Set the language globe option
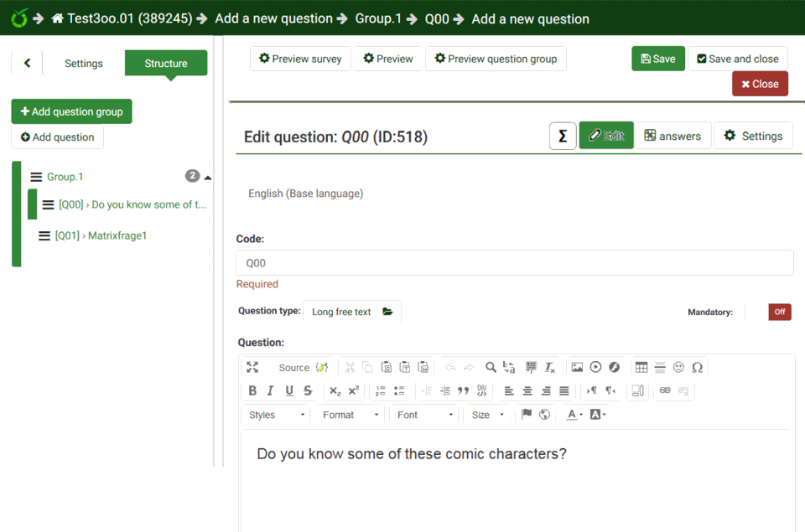This screenshot has height=532, width=805. coord(545,415)
